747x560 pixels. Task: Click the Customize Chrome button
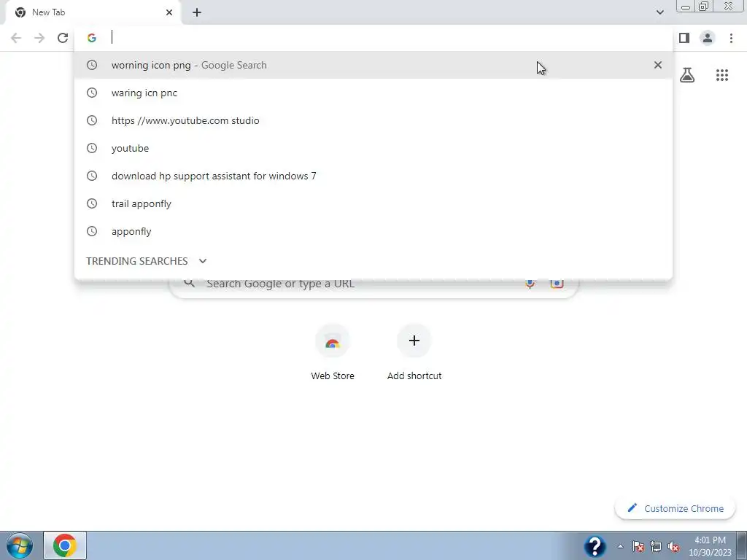[x=675, y=508]
